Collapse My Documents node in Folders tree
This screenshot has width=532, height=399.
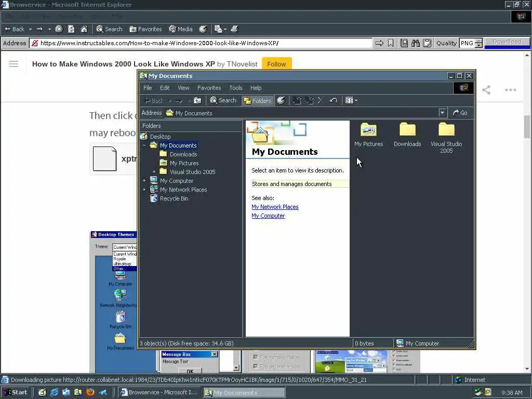tap(144, 145)
